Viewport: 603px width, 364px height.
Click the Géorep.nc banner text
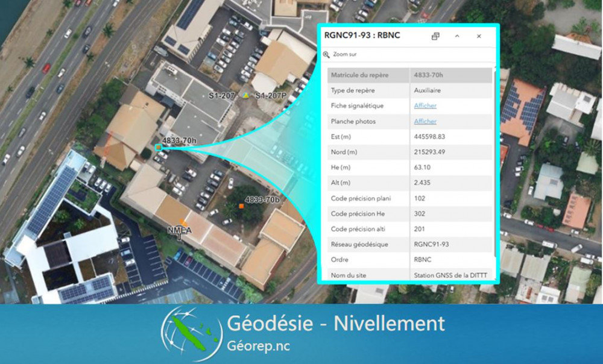click(x=260, y=348)
